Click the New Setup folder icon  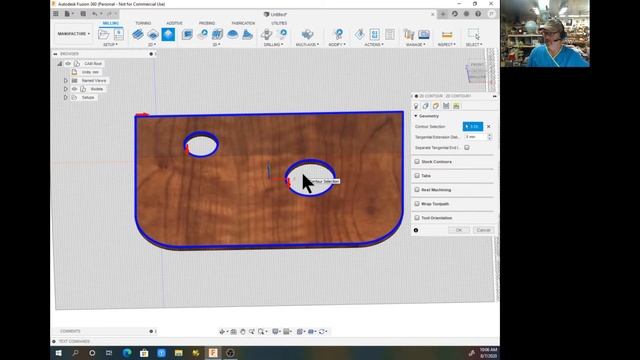104,35
